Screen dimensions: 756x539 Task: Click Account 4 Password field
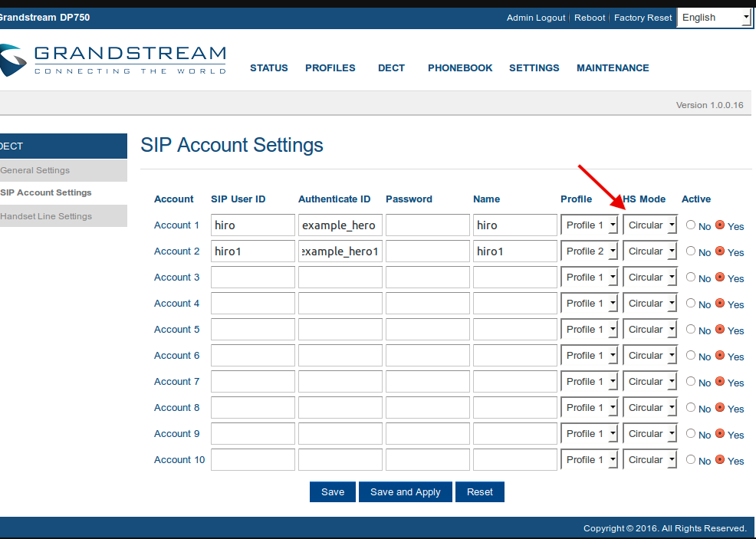pyautogui.click(x=428, y=304)
